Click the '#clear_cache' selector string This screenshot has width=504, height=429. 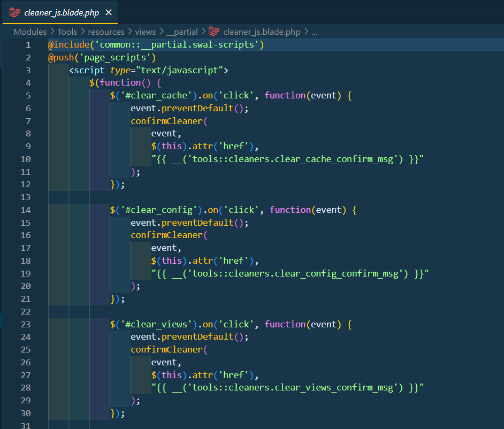156,95
